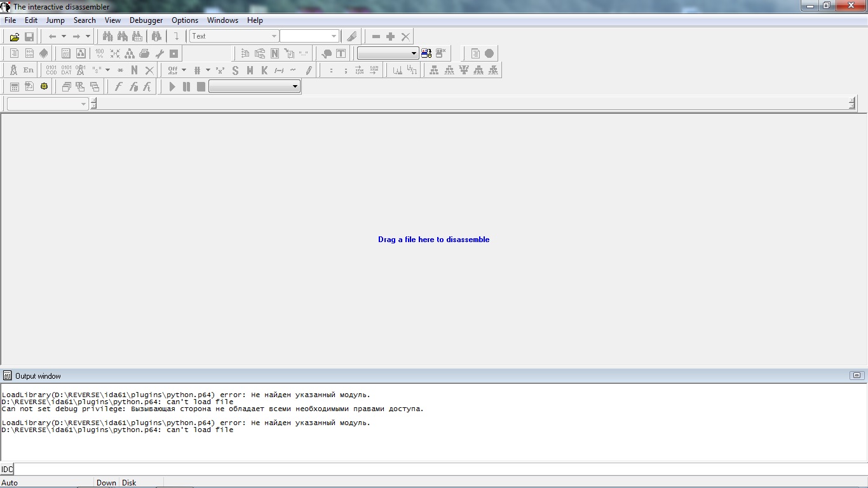Click the Save floppy disk icon
The height and width of the screenshot is (488, 868).
click(x=29, y=37)
